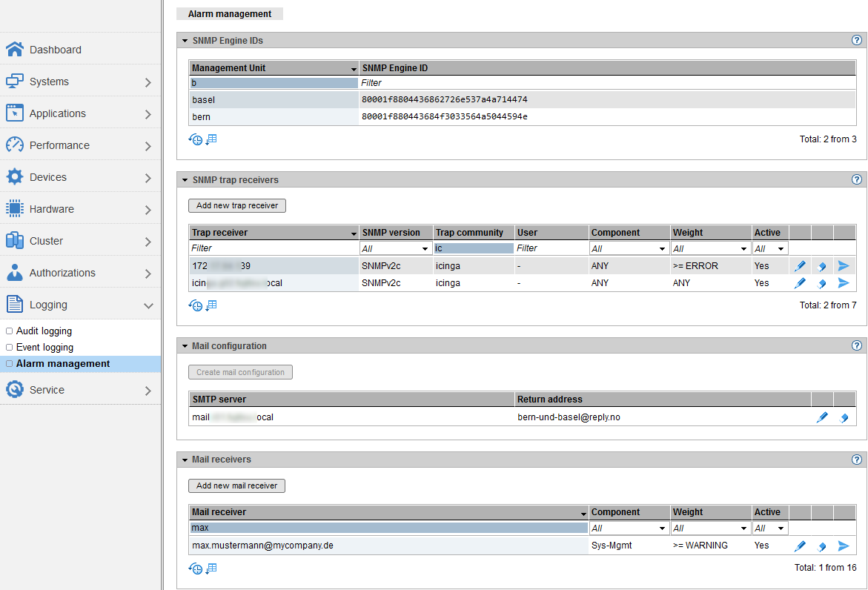The height and width of the screenshot is (590, 868).
Task: Send test trap for icinga ANY-weight receiver
Action: tap(843, 283)
